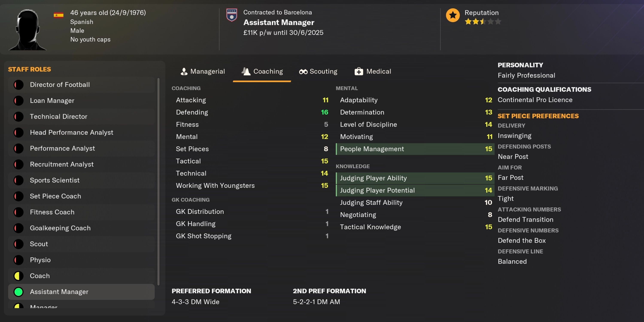This screenshot has height=322, width=644.
Task: Click the Contracted to Barcelona link
Action: click(x=278, y=12)
